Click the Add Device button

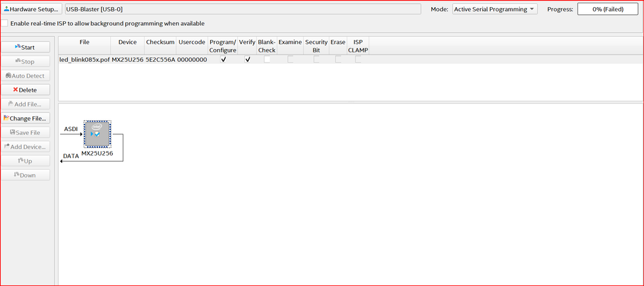[26, 147]
